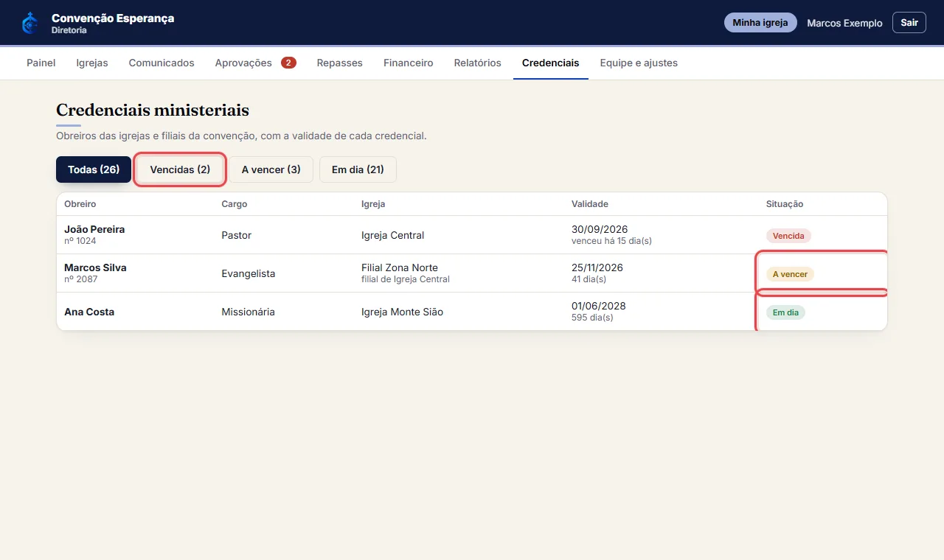Switch to the Aprovações tab
This screenshot has height=560, width=944.
point(255,63)
